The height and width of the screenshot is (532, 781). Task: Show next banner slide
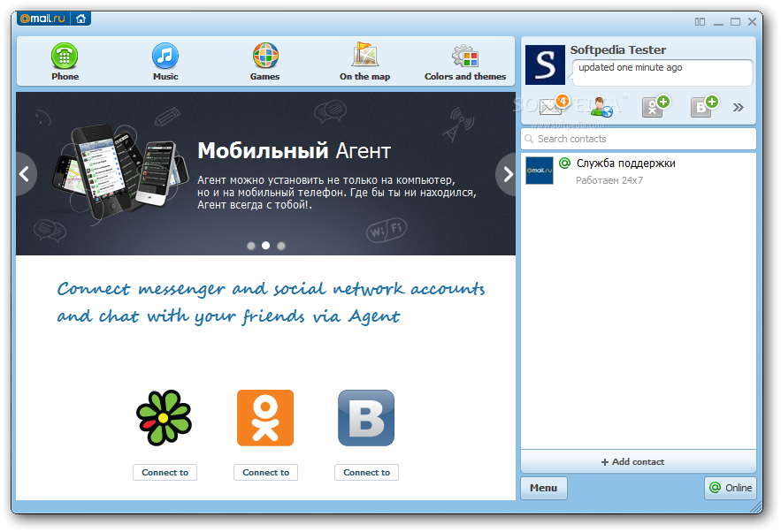(507, 174)
